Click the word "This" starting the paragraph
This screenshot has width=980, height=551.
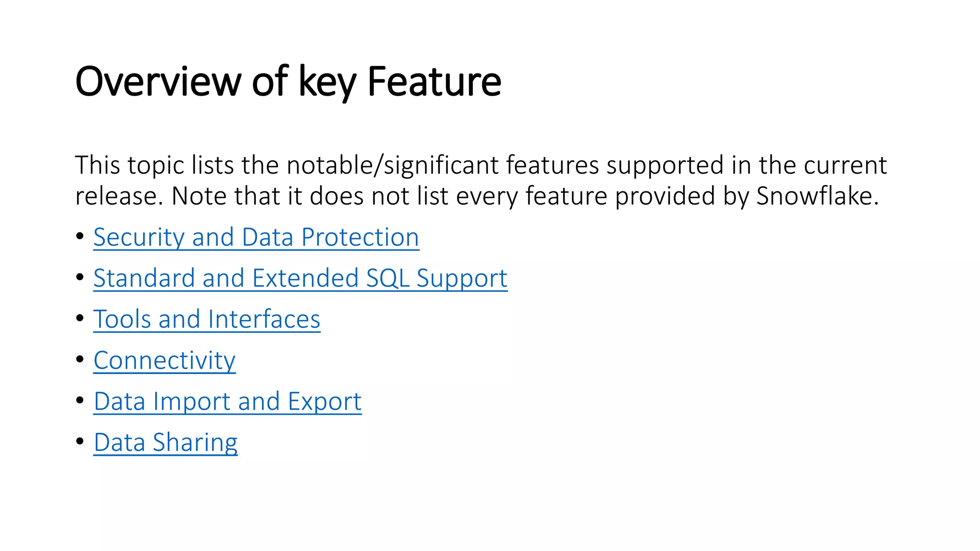tap(97, 165)
